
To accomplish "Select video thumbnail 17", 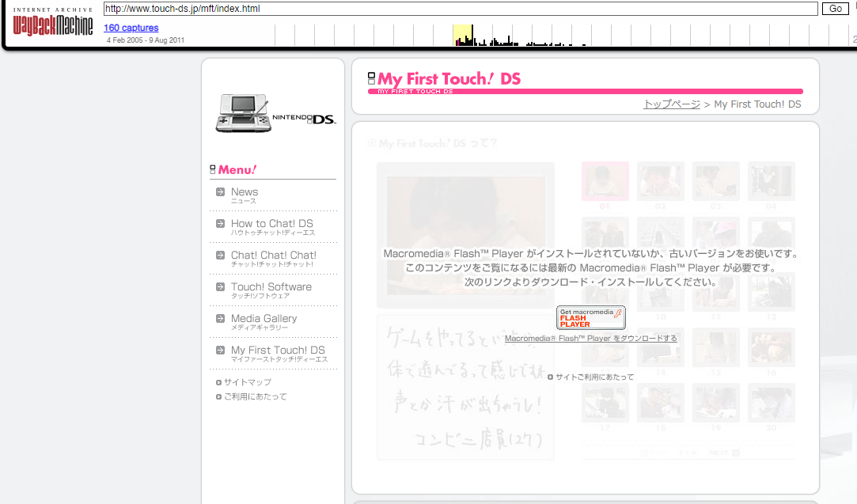I will pos(605,403).
